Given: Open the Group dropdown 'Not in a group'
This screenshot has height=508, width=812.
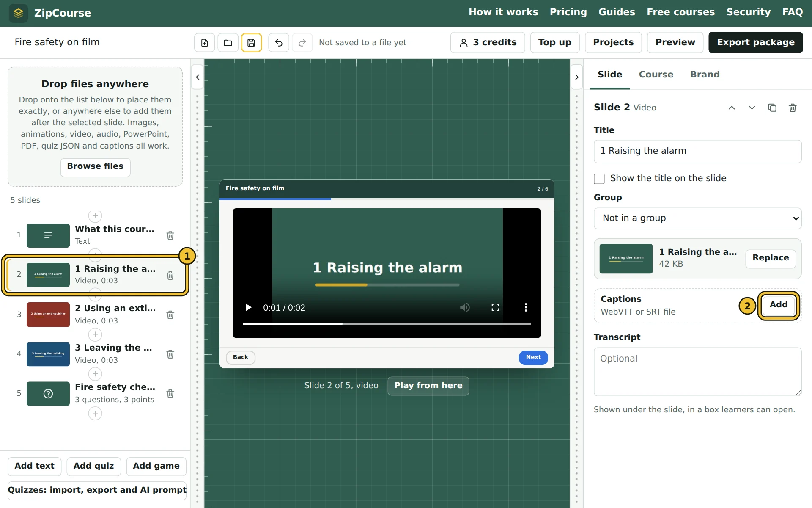Looking at the screenshot, I should coord(698,218).
